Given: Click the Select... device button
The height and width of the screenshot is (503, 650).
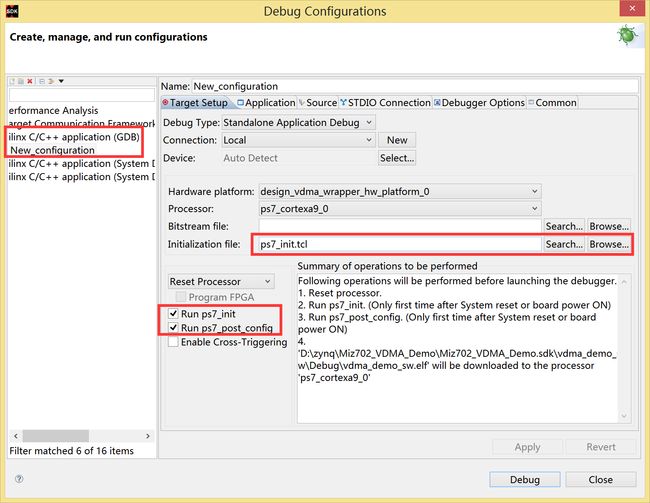Looking at the screenshot, I should point(397,158).
